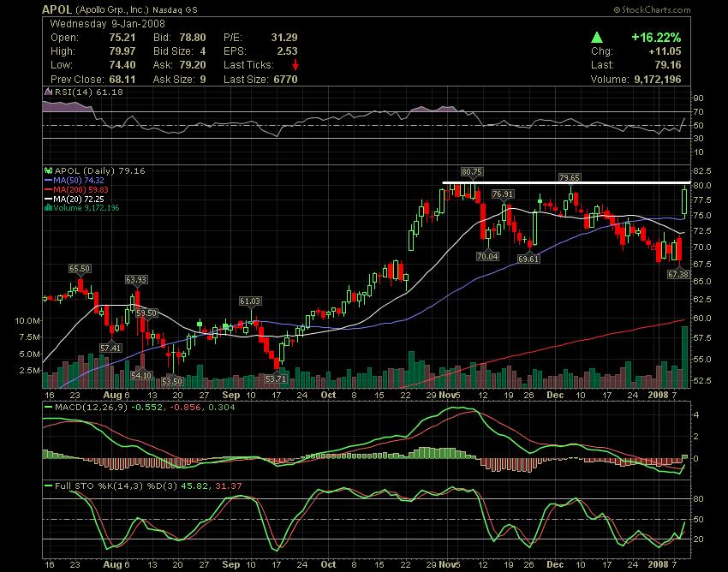
Task: Click the Last Size value 6770
Action: [285, 80]
